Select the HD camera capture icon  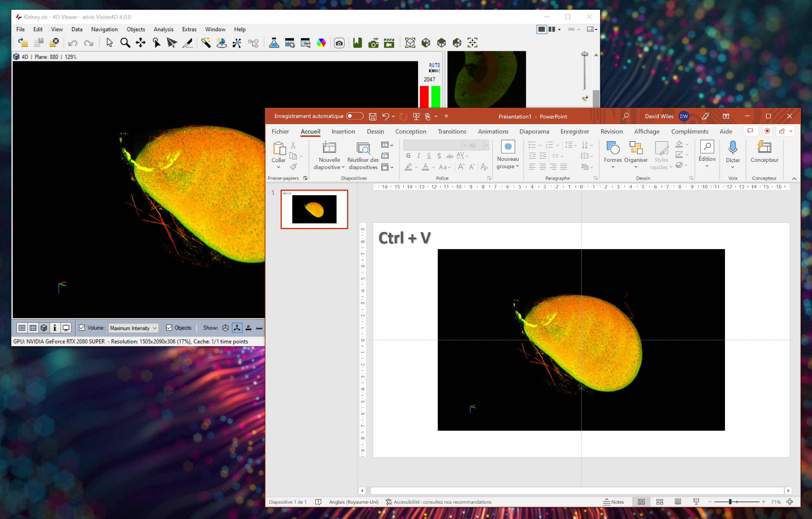(373, 43)
